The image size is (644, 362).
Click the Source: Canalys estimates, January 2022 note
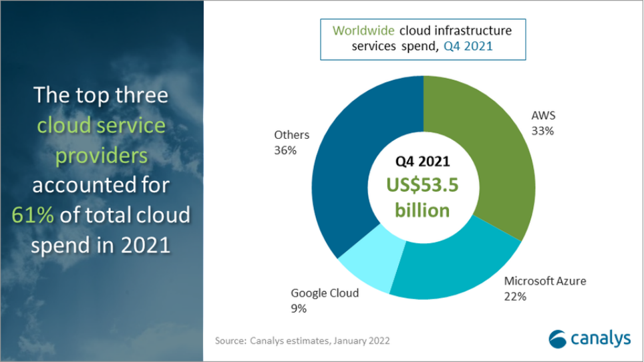302,341
